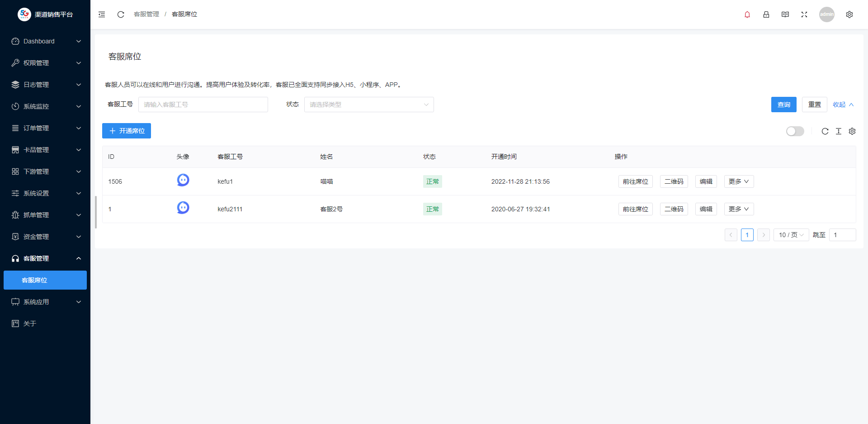Image resolution: width=868 pixels, height=424 pixels.
Task: Change table density icon
Action: [x=839, y=131]
